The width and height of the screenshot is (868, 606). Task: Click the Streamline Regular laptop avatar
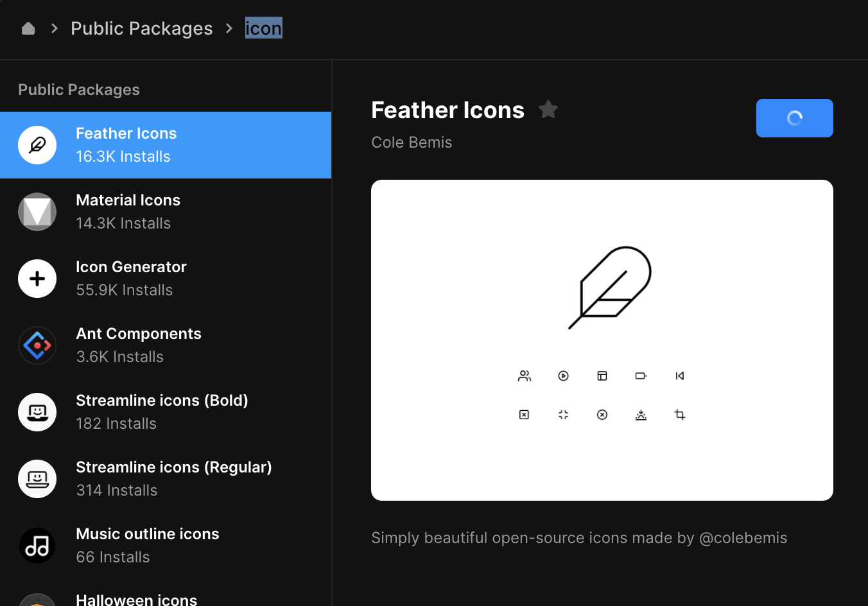[37, 479]
